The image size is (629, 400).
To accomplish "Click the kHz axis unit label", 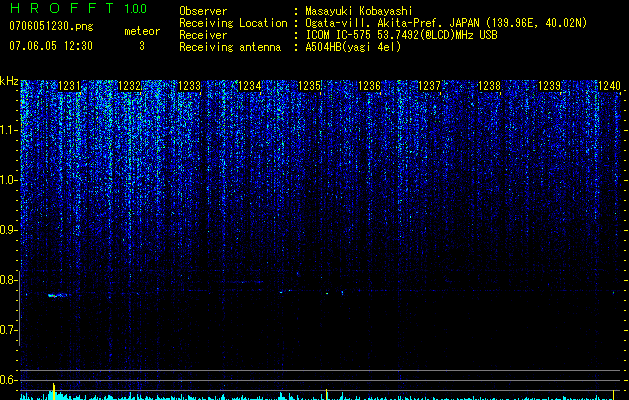I will (9, 81).
